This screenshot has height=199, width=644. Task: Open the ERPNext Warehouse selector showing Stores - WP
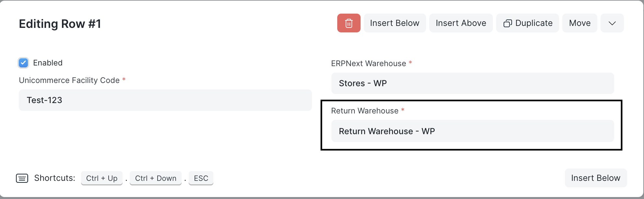pos(472,83)
